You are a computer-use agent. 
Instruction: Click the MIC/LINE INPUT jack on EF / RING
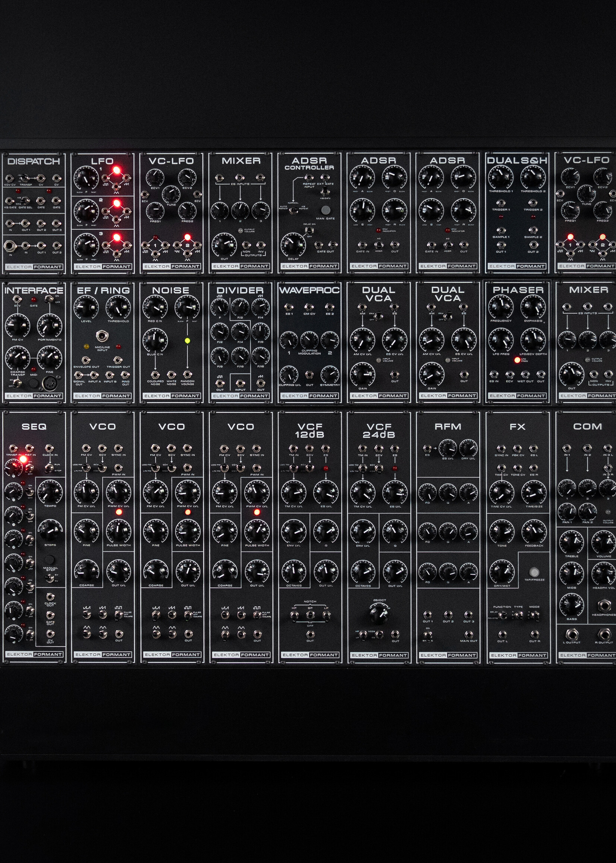tap(102, 336)
